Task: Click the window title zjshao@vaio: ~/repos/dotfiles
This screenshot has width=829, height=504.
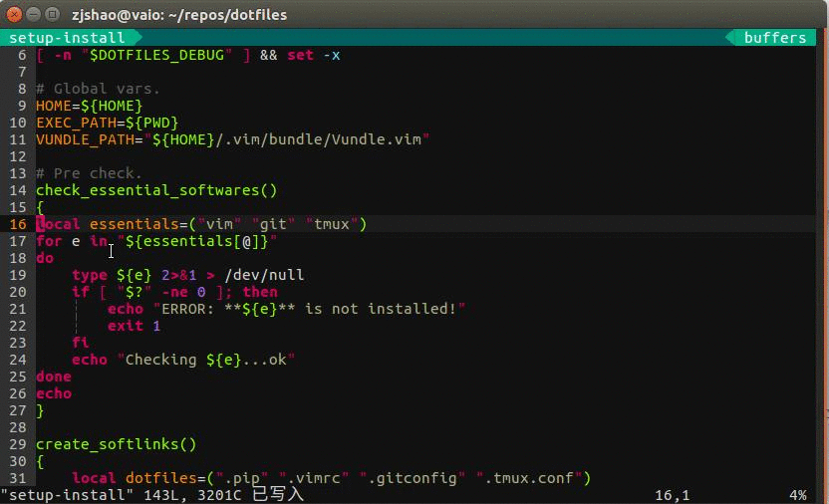Action: [179, 15]
